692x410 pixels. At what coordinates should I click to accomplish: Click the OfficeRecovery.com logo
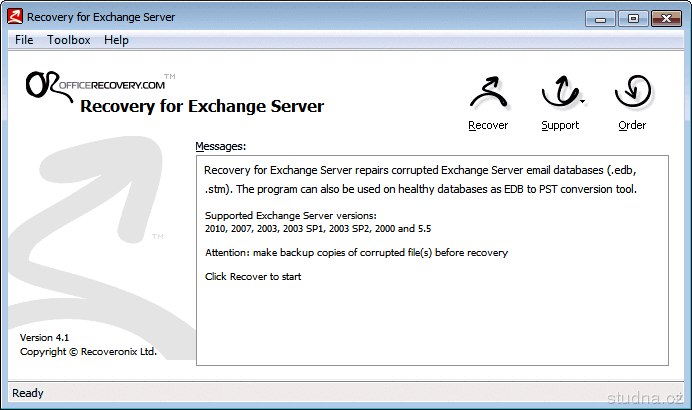click(96, 84)
